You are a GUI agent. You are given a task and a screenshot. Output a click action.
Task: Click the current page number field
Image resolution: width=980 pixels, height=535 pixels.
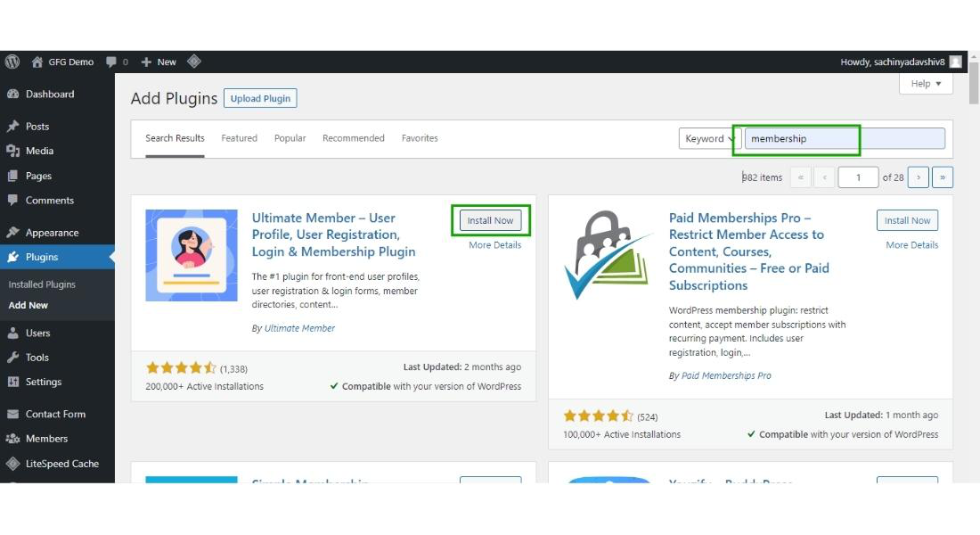point(858,177)
